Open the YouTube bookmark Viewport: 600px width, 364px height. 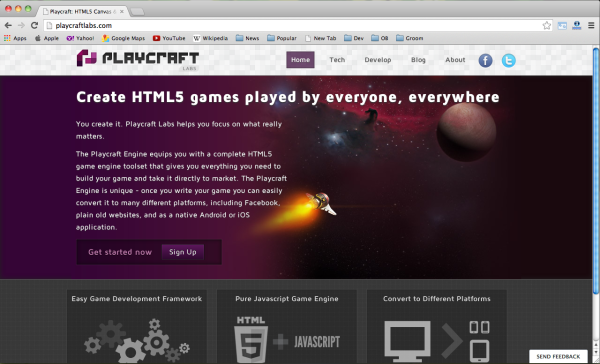[x=169, y=38]
